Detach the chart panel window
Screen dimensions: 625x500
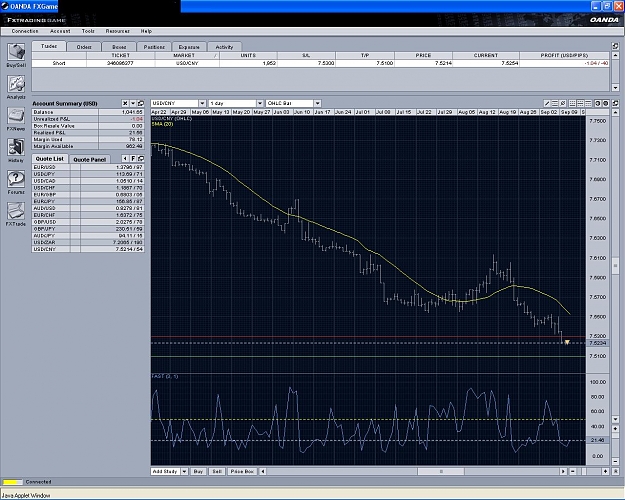pos(615,103)
